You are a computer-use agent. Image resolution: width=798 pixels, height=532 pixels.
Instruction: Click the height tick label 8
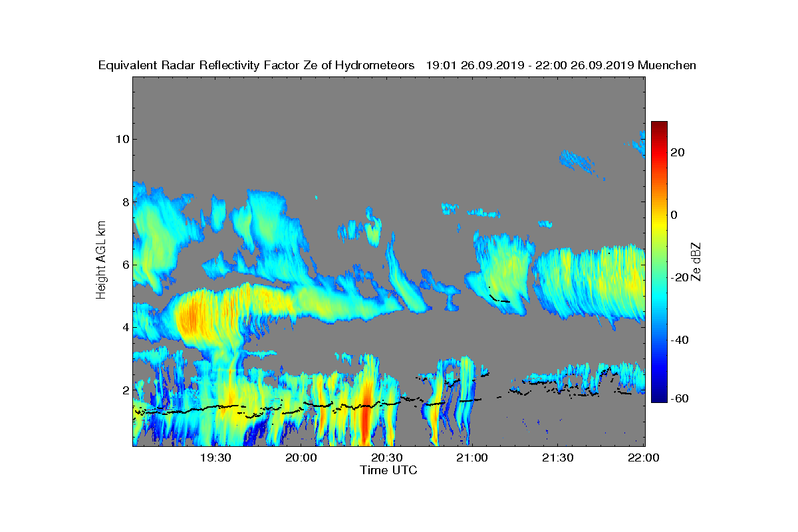[x=124, y=202]
